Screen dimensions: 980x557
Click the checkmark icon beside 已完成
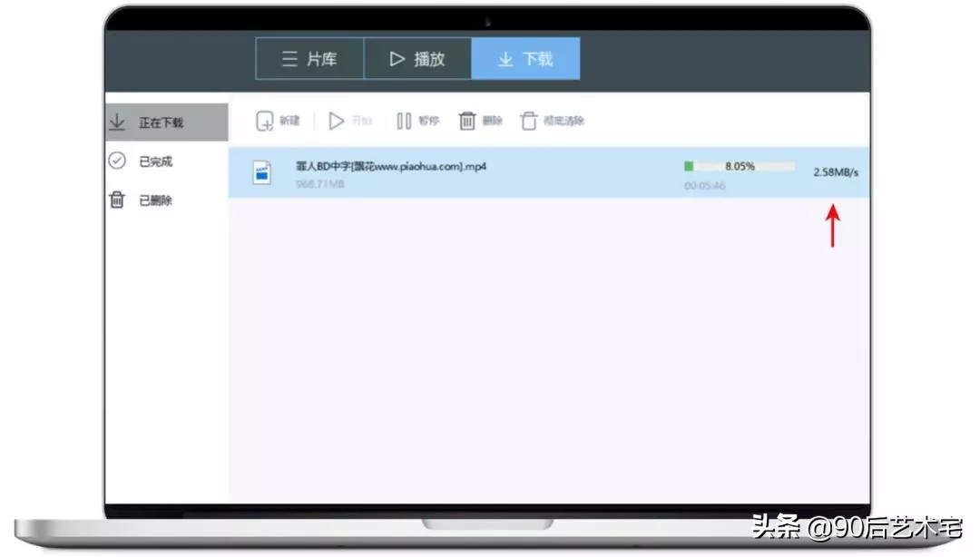pos(117,161)
